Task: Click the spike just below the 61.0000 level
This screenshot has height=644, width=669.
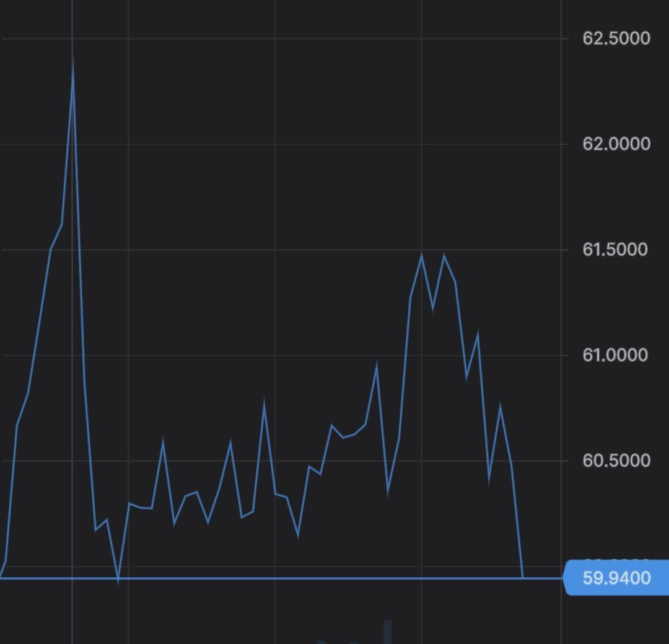Action: pos(376,365)
